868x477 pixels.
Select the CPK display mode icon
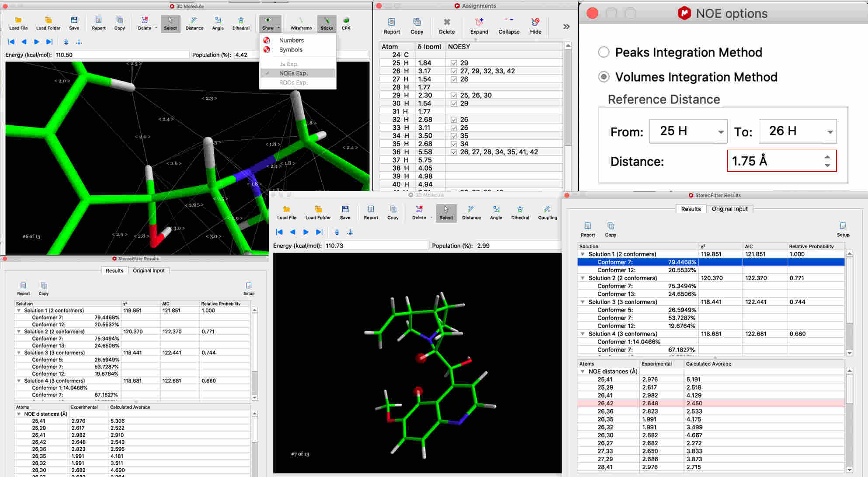coord(346,23)
